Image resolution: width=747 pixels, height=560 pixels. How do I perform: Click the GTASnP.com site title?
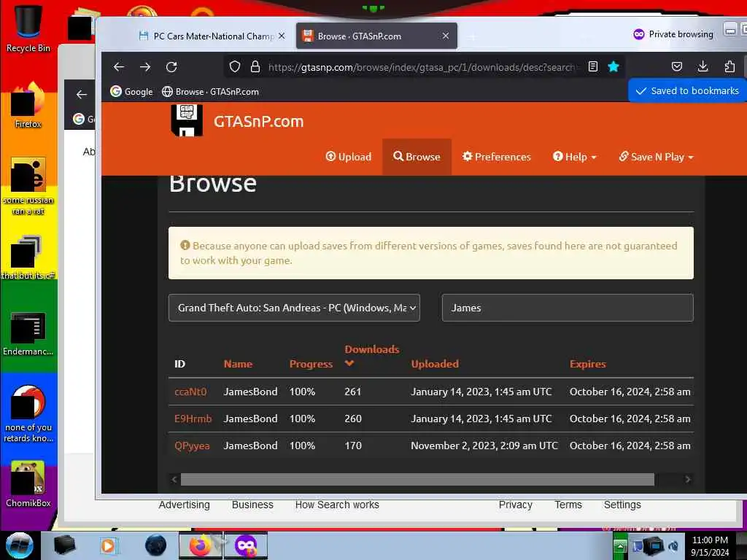click(x=259, y=122)
